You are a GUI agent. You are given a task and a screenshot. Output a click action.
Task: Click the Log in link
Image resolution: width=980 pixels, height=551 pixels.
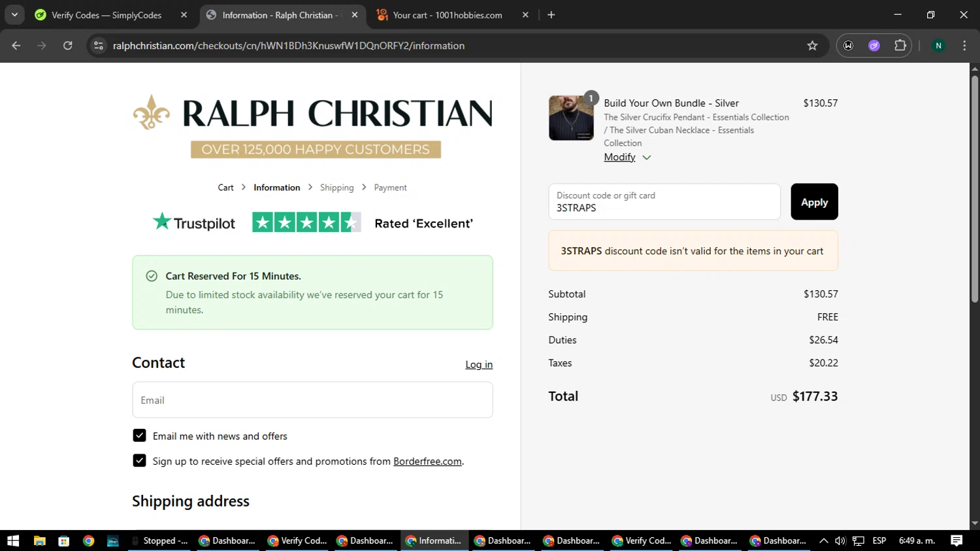click(479, 365)
